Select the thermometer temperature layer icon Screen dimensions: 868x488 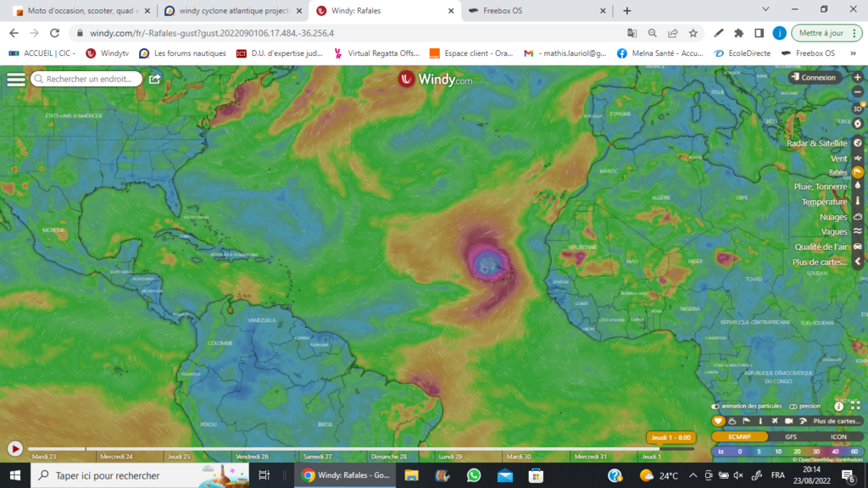(858, 202)
